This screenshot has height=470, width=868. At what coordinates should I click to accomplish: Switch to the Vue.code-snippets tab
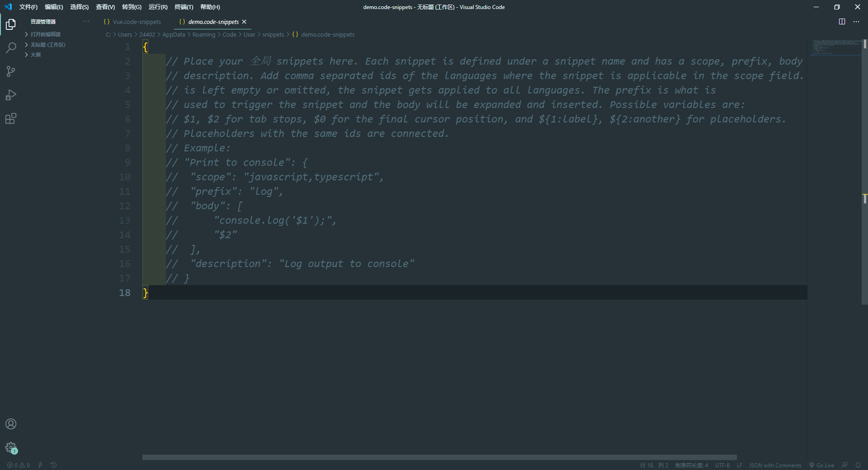pyautogui.click(x=137, y=21)
